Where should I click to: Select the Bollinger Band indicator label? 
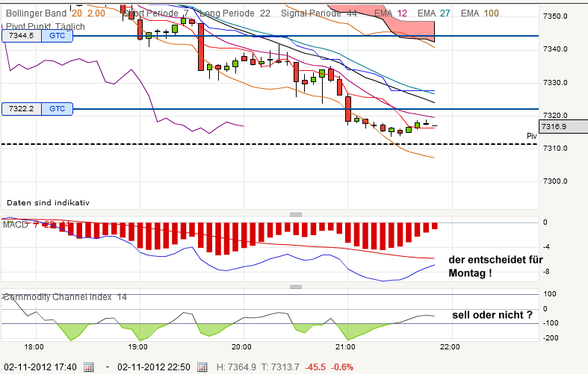[x=36, y=13]
